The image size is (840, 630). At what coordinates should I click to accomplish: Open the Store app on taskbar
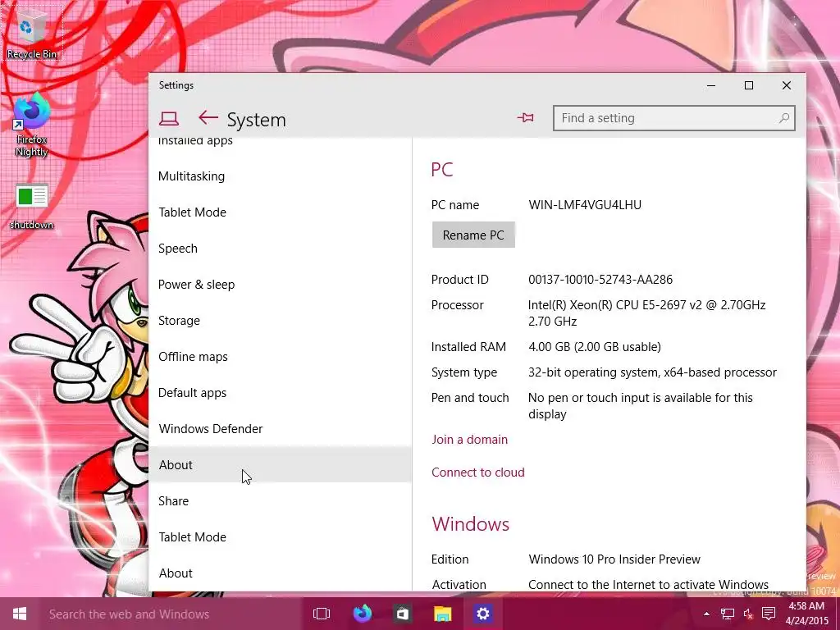[402, 614]
